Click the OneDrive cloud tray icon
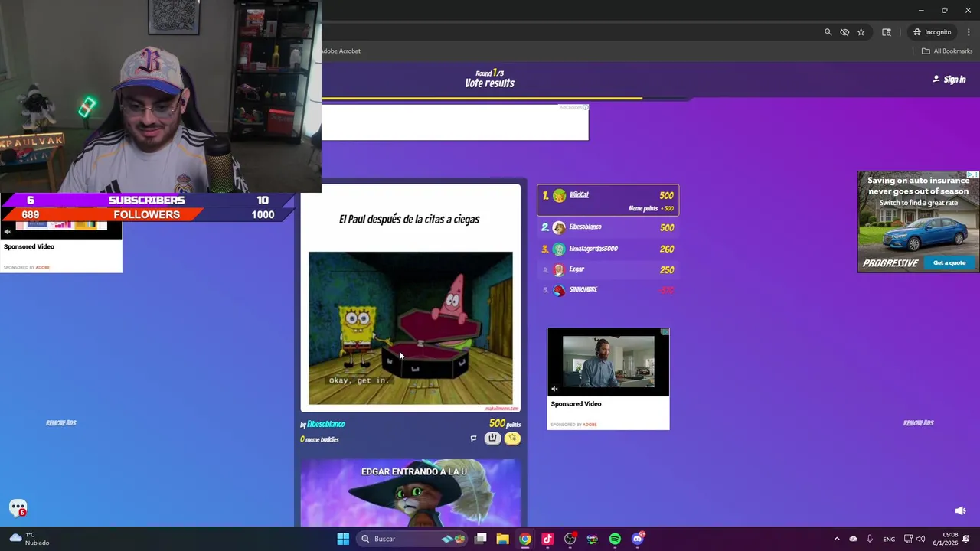 (854, 539)
